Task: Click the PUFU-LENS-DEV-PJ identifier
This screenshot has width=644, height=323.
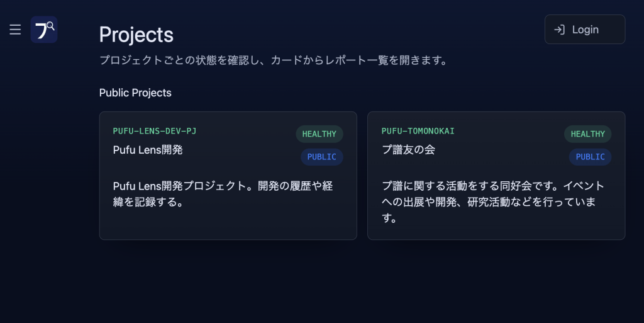Action: coord(155,131)
